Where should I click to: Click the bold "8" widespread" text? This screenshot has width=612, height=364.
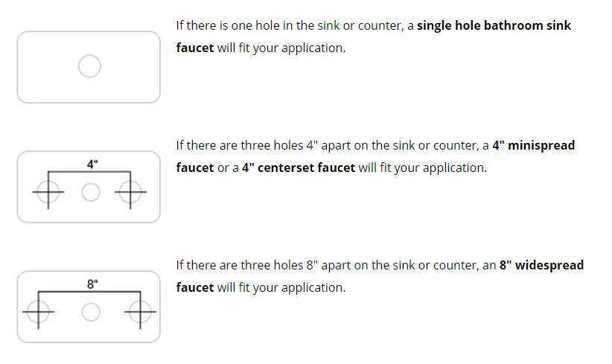[541, 265]
